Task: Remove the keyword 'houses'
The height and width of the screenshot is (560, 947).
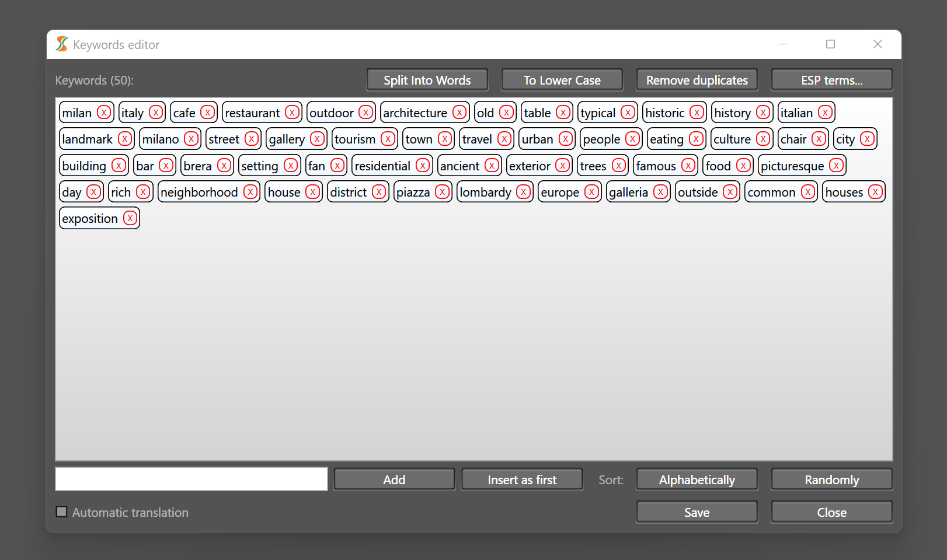Action: pos(875,191)
